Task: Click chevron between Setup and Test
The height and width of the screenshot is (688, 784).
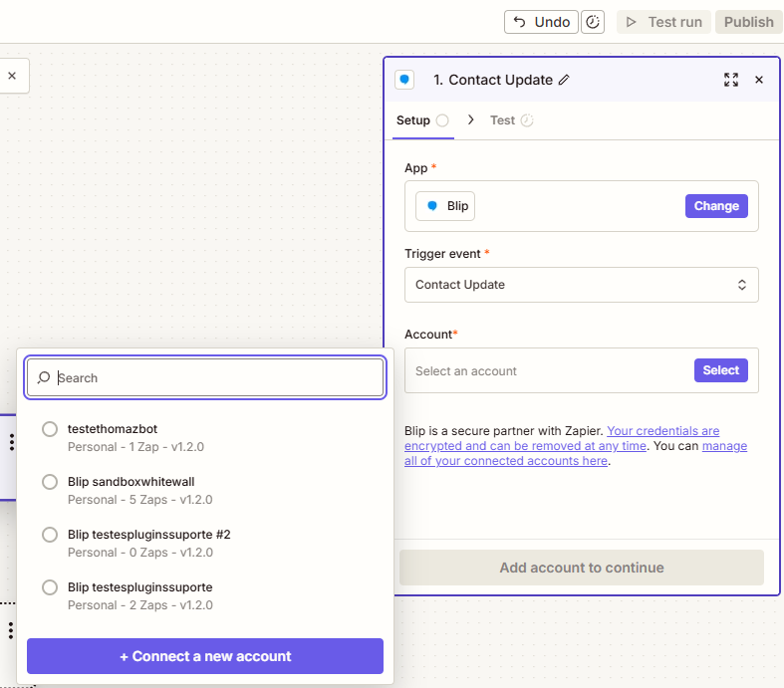Action: click(x=470, y=119)
